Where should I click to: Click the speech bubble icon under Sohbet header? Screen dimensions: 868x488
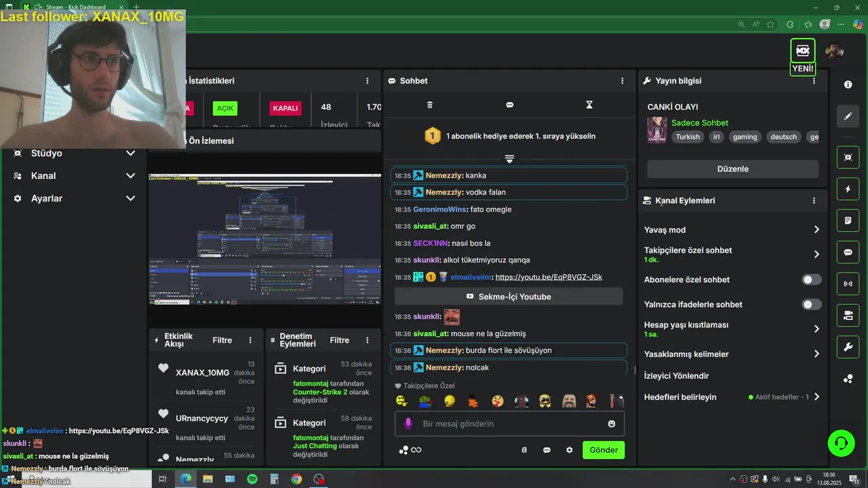tap(509, 105)
